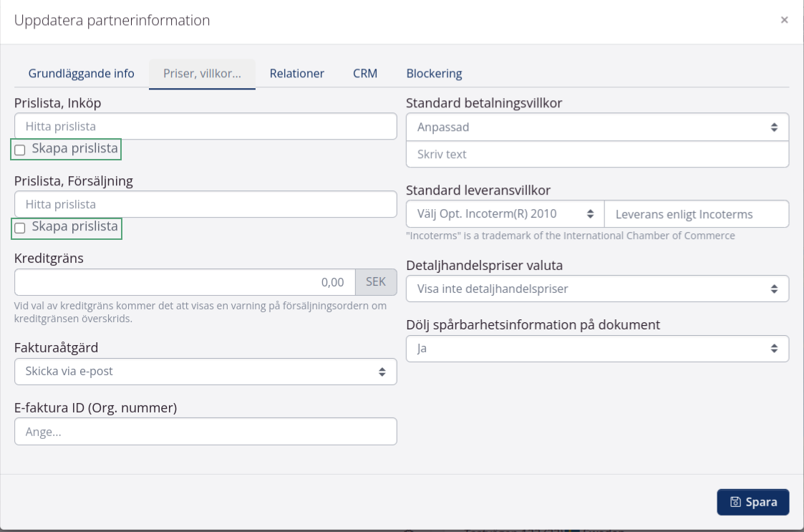Expand the Fakturaåtgärd dropdown
This screenshot has width=804, height=532.
pyautogui.click(x=205, y=372)
